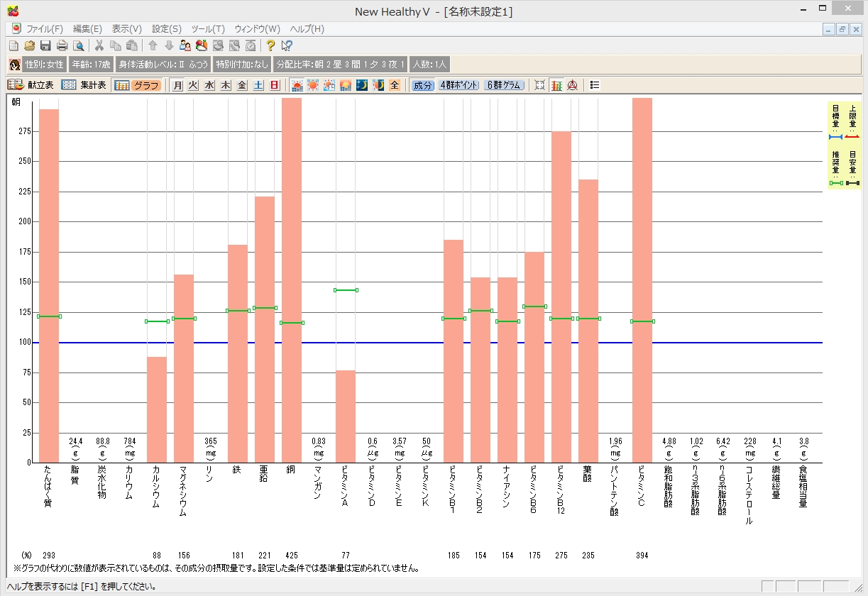Open the ウィンドウ(W) menu

[257, 29]
